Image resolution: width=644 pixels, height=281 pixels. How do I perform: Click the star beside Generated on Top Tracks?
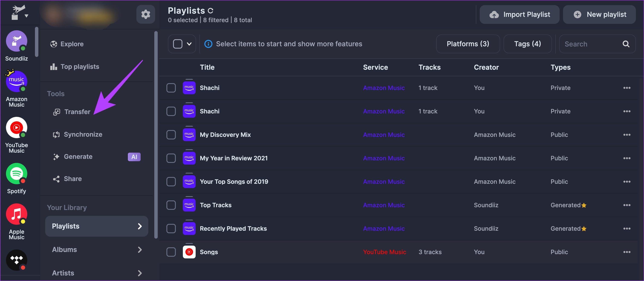(584, 206)
